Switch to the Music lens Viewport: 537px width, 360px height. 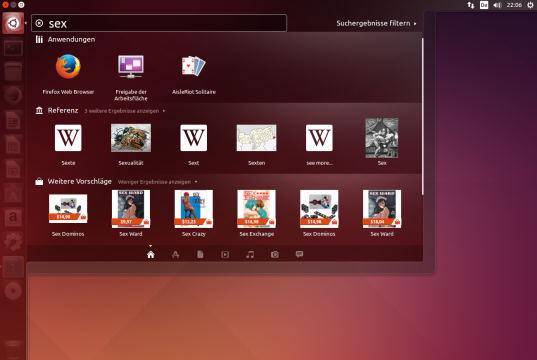point(250,255)
